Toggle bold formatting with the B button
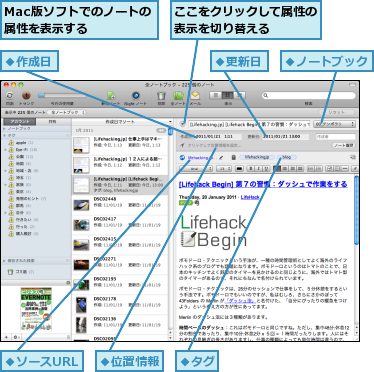The image size is (374, 372). pyautogui.click(x=252, y=169)
